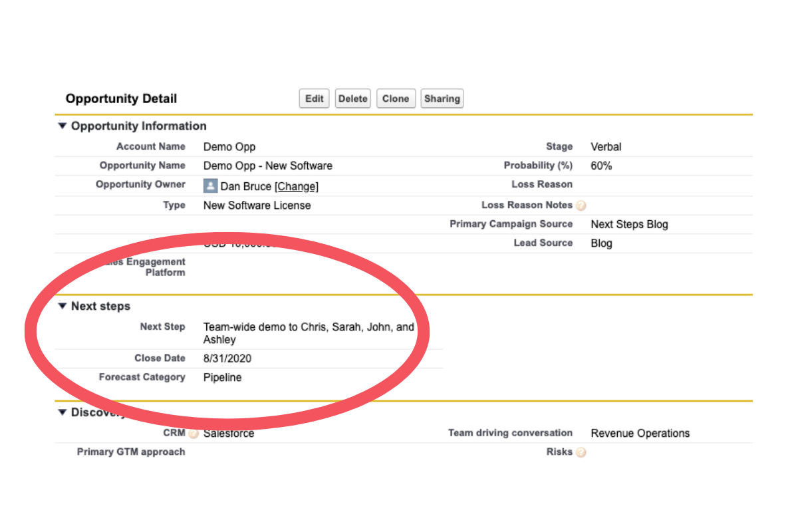Delete this opportunity
Screen dimensions: 798x532
(x=352, y=98)
